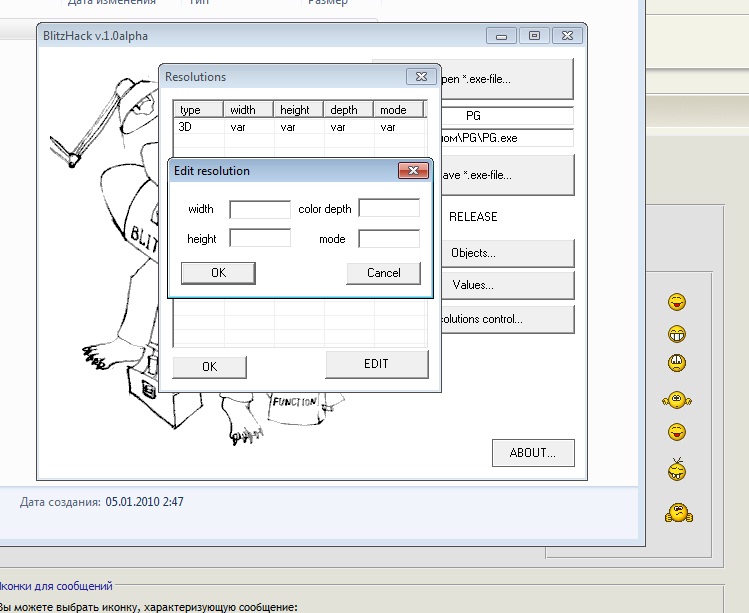The height and width of the screenshot is (613, 749).
Task: Click the bottom frowning thumbs-up smiley
Action: coord(678,514)
